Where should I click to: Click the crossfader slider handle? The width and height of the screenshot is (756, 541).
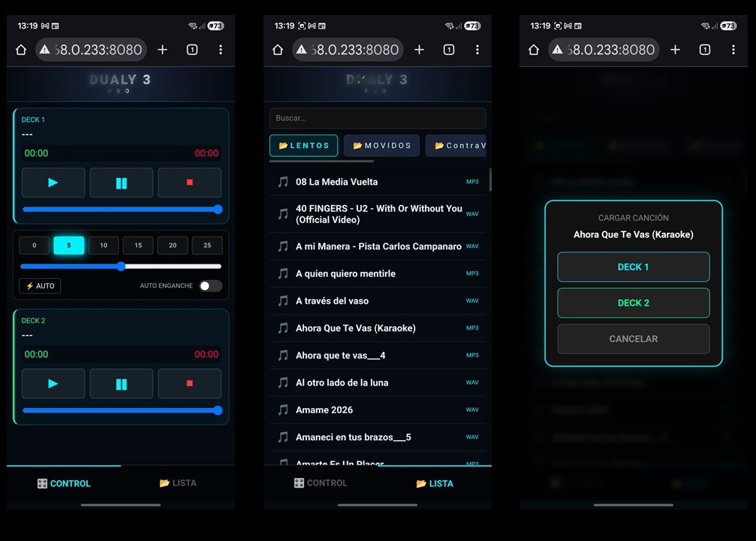121,266
